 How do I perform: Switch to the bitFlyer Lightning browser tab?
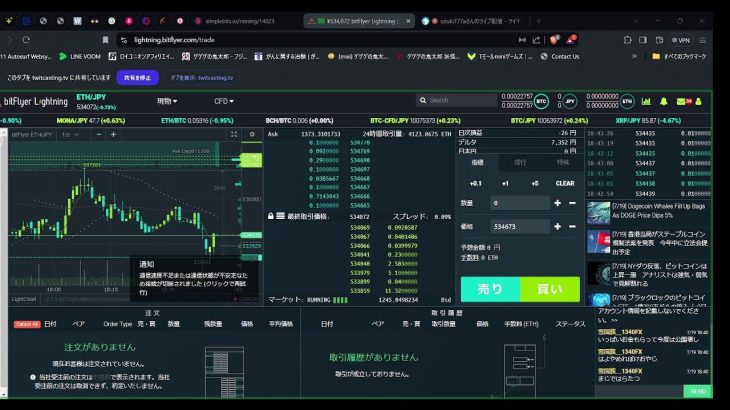click(x=359, y=21)
